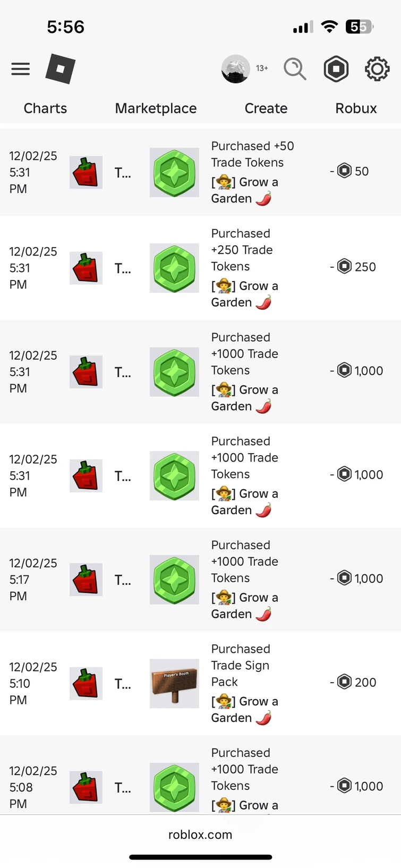The height and width of the screenshot is (868, 401).
Task: Open the Create tab
Action: (x=266, y=108)
